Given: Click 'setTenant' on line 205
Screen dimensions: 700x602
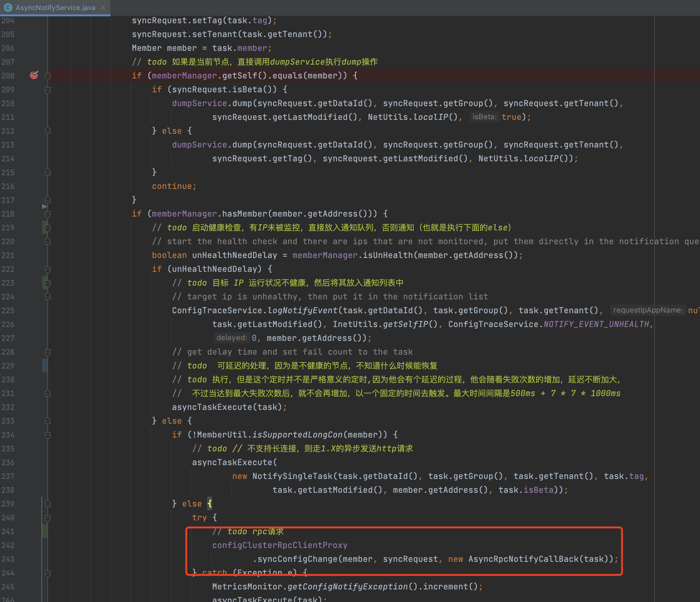Looking at the screenshot, I should click(214, 34).
